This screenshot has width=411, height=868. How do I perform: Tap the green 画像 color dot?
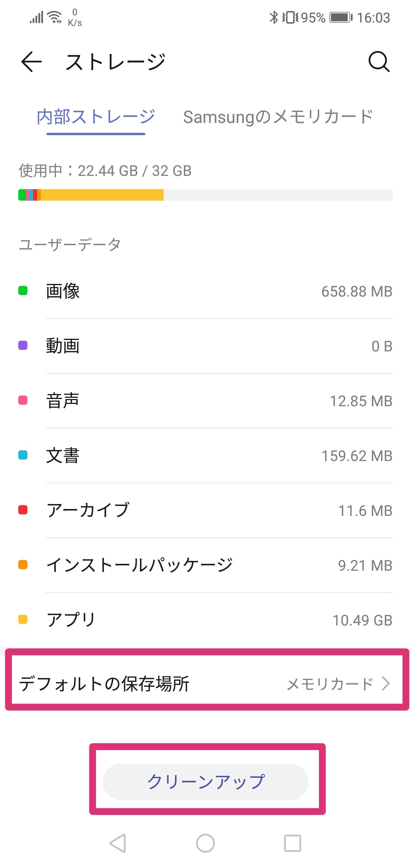point(23,291)
